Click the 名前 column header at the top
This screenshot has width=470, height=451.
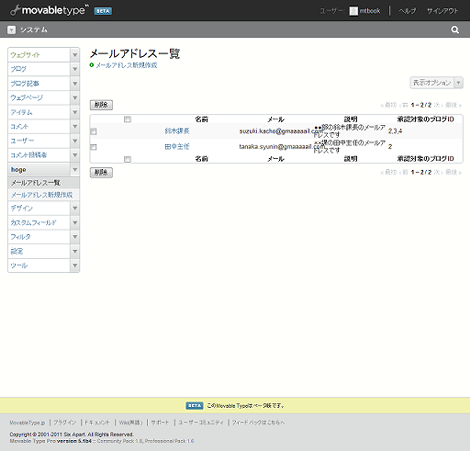tap(202, 119)
